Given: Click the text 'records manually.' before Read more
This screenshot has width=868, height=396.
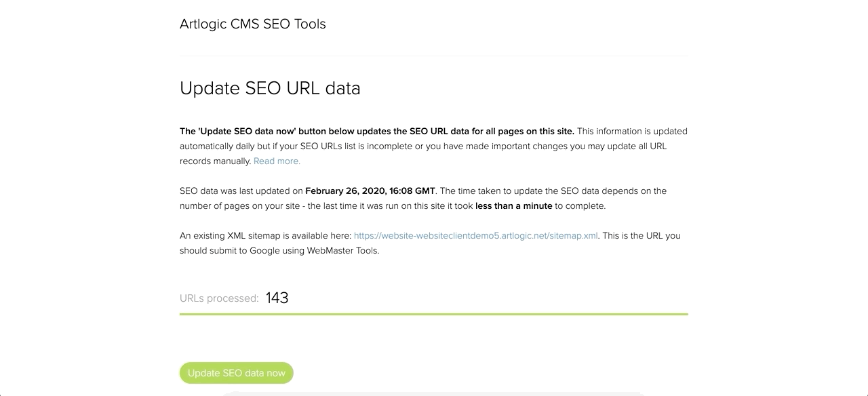Looking at the screenshot, I should click(215, 161).
